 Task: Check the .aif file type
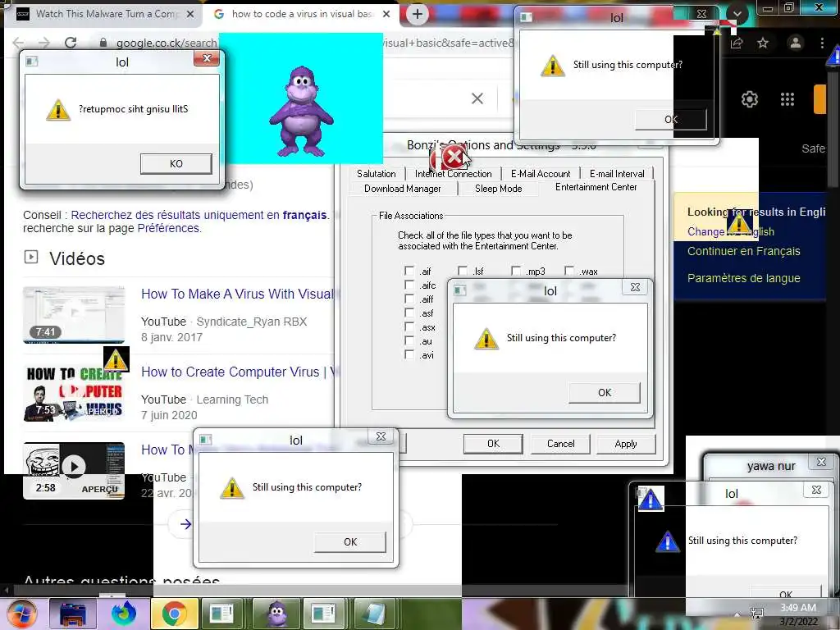pos(409,271)
